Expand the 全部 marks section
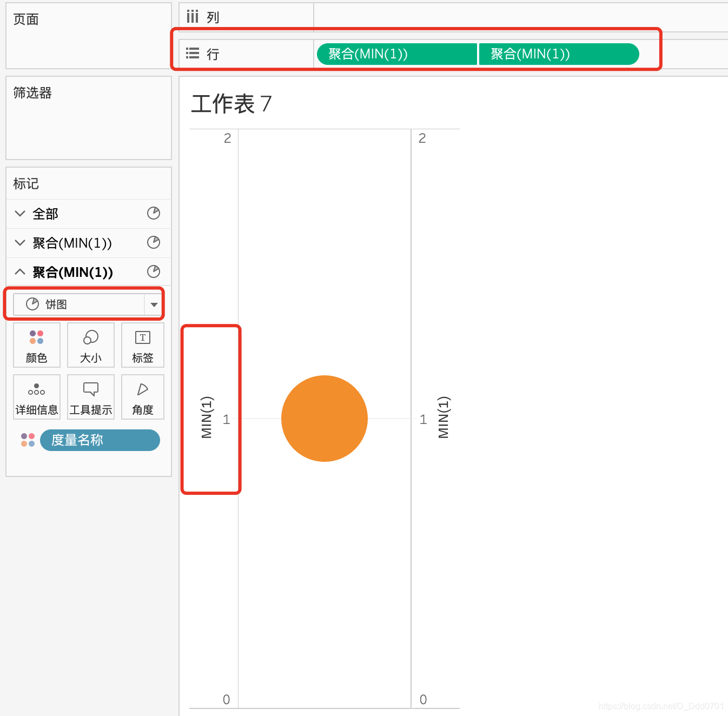Viewport: 728px width, 716px height. pos(20,214)
